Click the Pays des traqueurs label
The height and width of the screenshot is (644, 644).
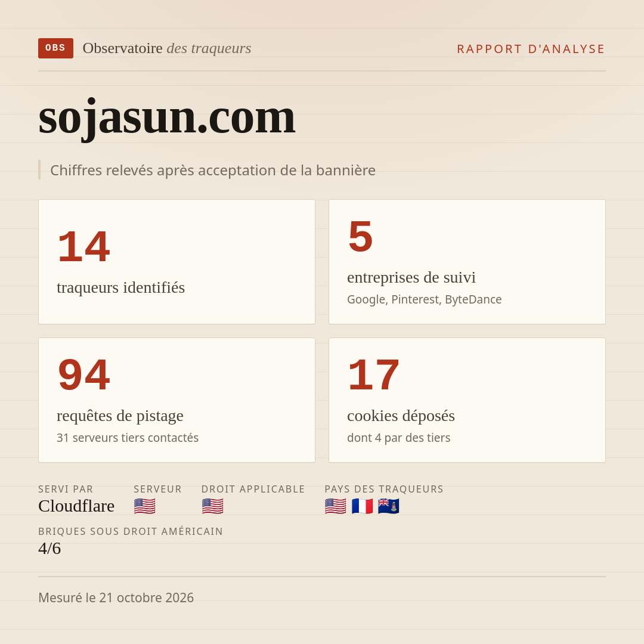pyautogui.click(x=384, y=489)
